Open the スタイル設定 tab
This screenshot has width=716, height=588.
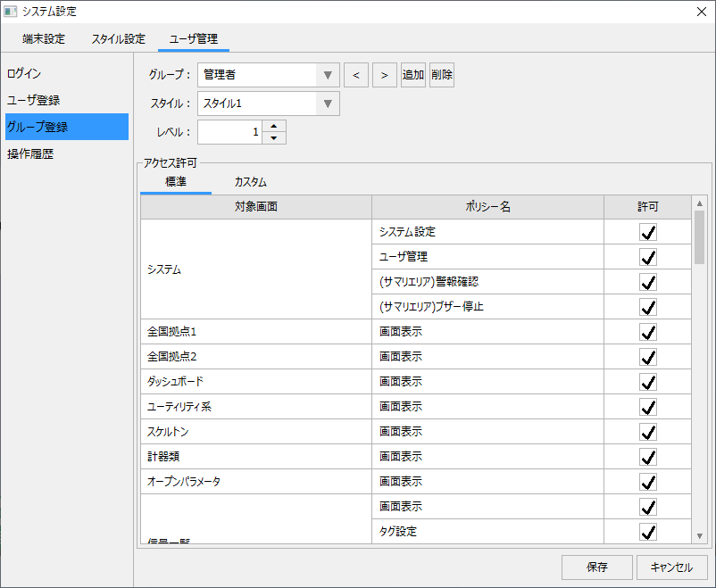tap(118, 39)
